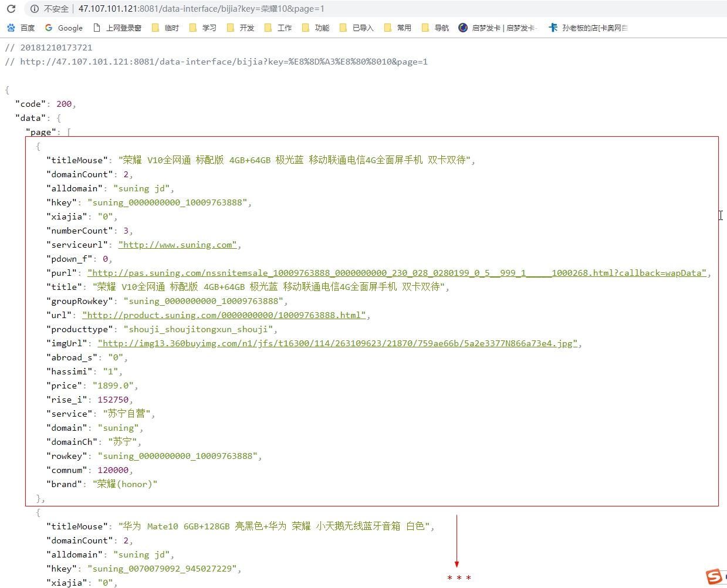Screen dimensions: 727x588
Task: Click the "page" key
Action: click(x=41, y=132)
